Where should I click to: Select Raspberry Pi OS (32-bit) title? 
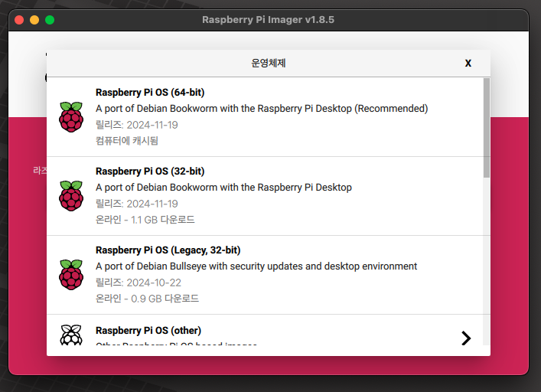click(x=150, y=171)
